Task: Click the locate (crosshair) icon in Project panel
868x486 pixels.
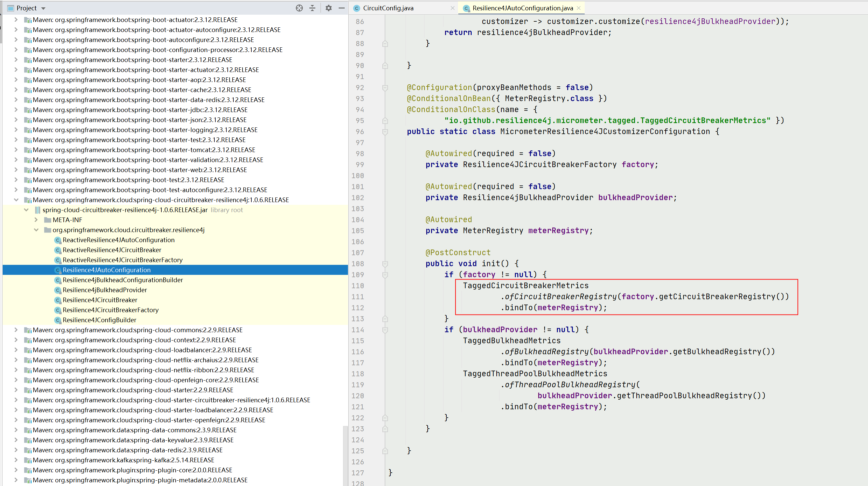Action: click(299, 8)
